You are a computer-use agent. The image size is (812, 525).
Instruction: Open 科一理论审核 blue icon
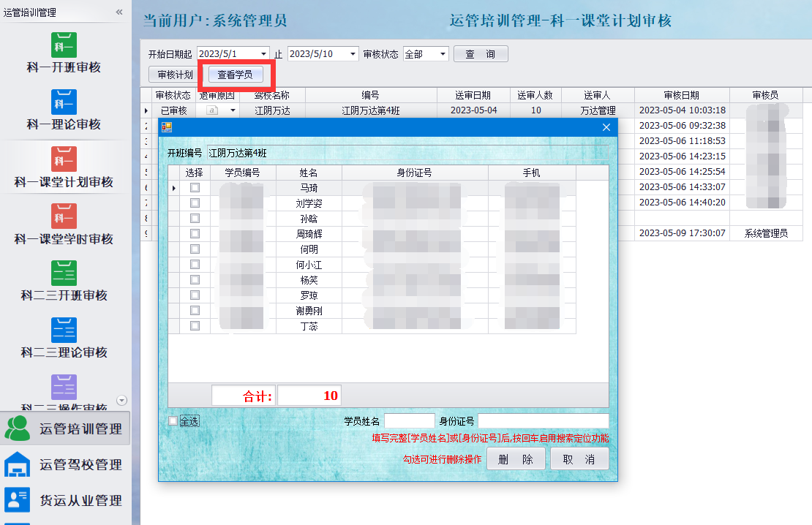pyautogui.click(x=64, y=102)
